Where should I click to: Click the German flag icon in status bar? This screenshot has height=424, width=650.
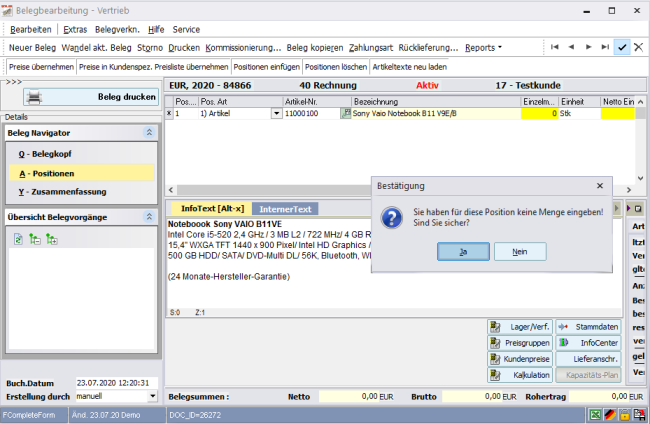point(609,414)
